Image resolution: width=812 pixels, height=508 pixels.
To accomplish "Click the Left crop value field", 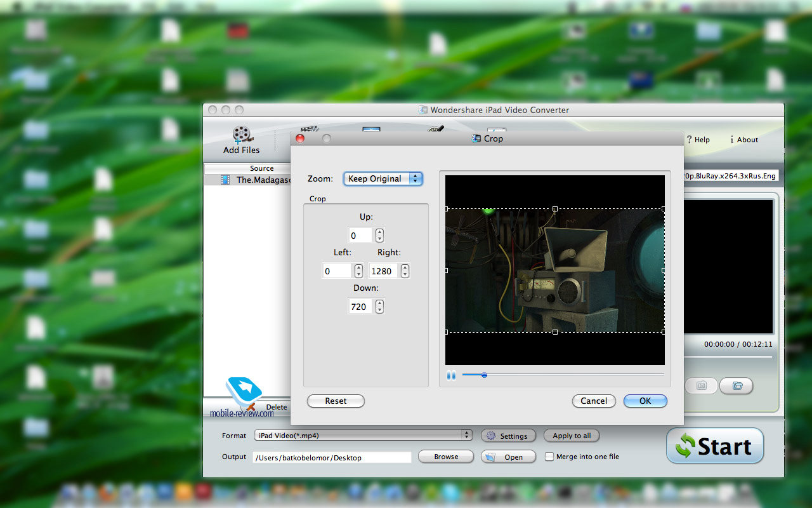I will (x=337, y=271).
